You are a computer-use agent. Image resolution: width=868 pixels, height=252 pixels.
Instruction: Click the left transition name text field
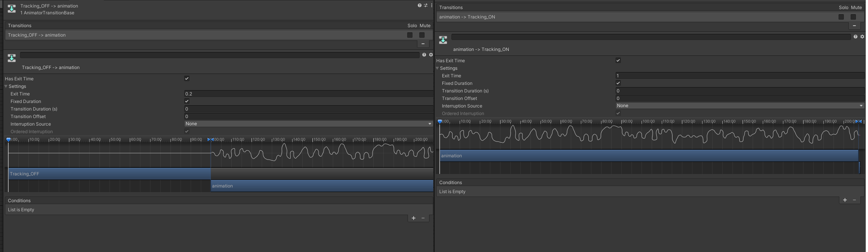[220, 55]
